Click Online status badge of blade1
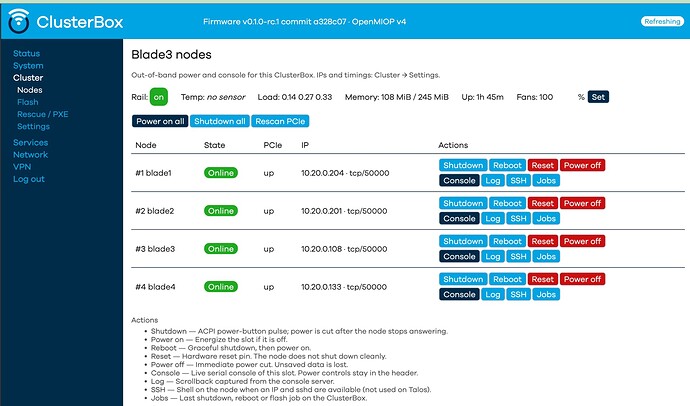This screenshot has width=690, height=406. [221, 173]
